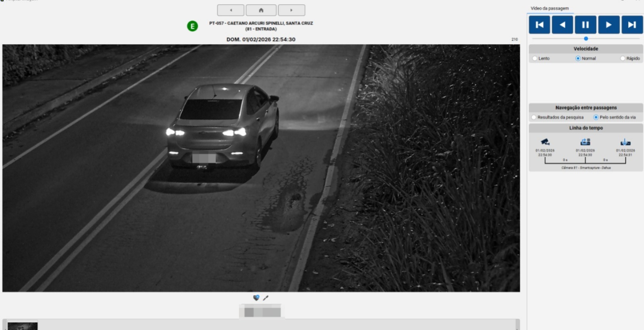Screen dimensions: 644x330
Task: Play the passage video in reverse
Action: point(562,25)
